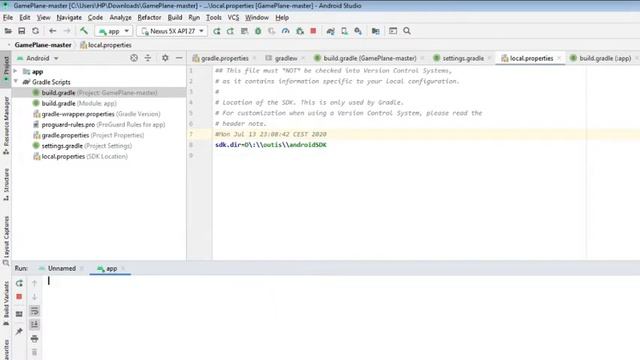Open Project panel settings gear
This screenshot has height=360, width=640.
[x=165, y=58]
